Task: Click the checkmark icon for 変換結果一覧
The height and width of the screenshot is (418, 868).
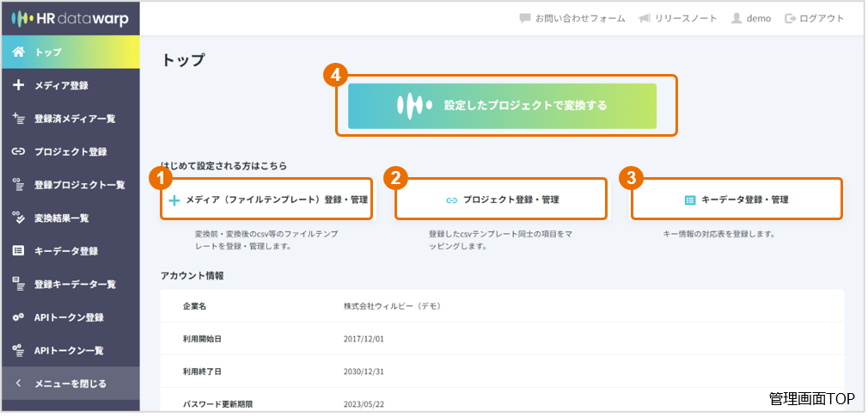Action: 19,218
